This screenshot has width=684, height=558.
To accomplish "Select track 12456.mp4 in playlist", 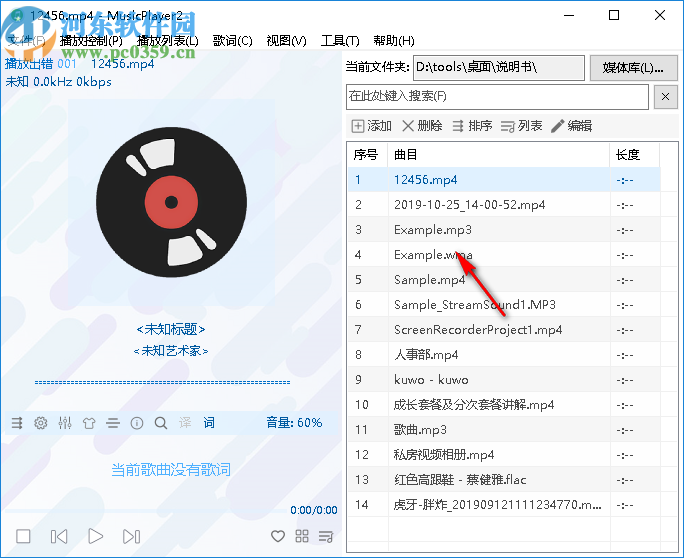I will click(504, 180).
